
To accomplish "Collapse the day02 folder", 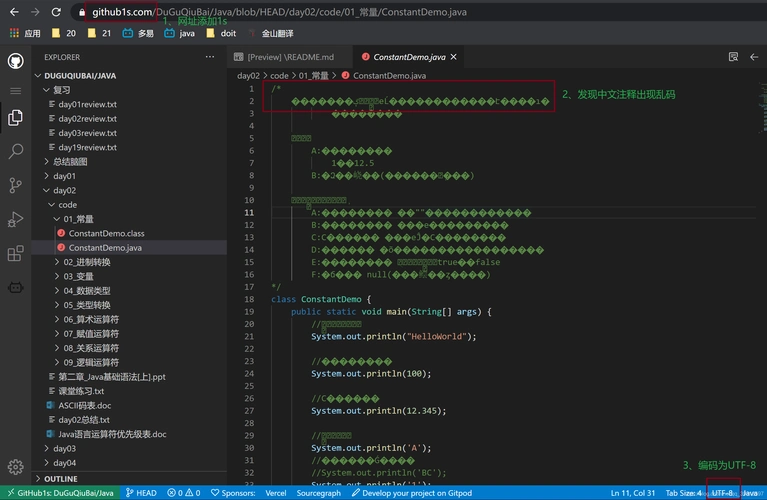I will pyautogui.click(x=64, y=190).
